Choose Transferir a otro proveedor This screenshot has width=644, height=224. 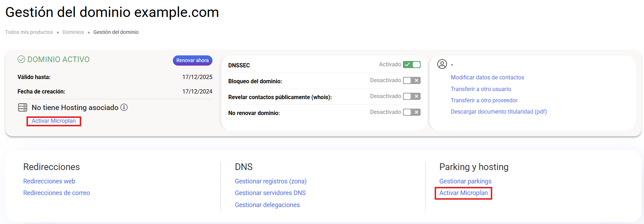[x=484, y=101]
